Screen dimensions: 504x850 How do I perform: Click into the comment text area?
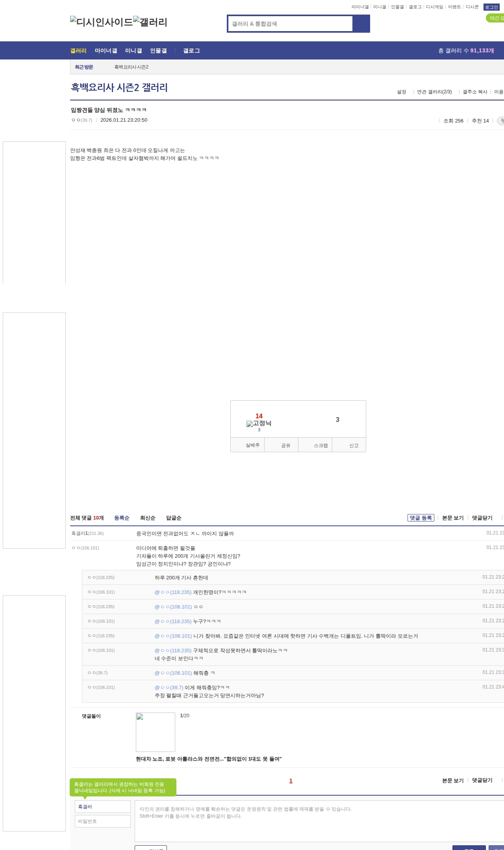pos(319,821)
